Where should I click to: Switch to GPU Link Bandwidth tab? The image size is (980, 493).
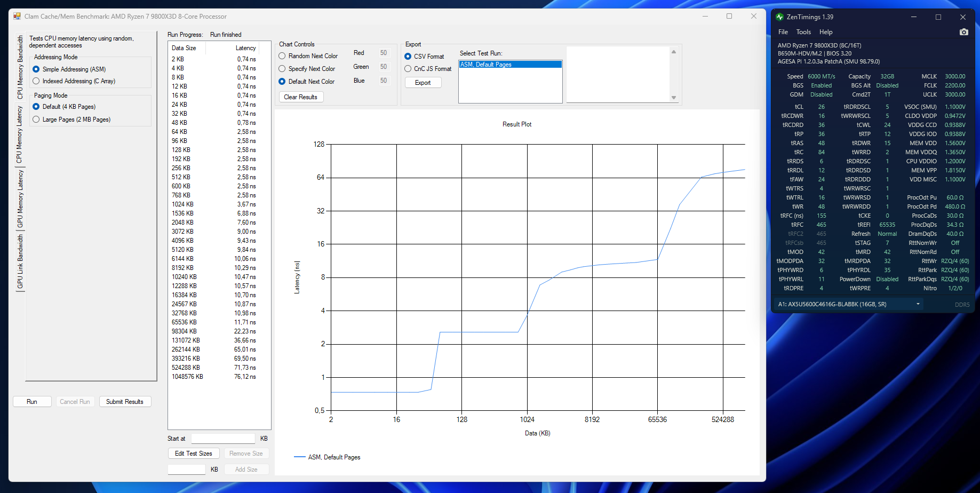point(20,261)
